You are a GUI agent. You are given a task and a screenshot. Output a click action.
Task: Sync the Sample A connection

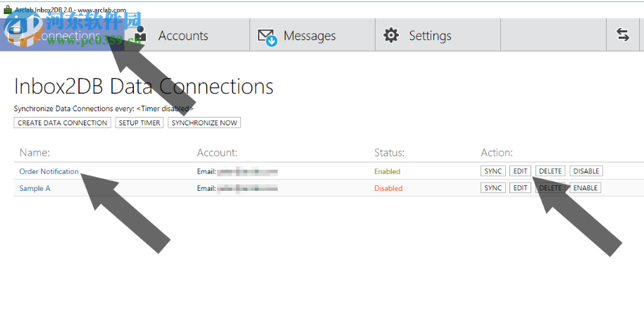click(493, 188)
